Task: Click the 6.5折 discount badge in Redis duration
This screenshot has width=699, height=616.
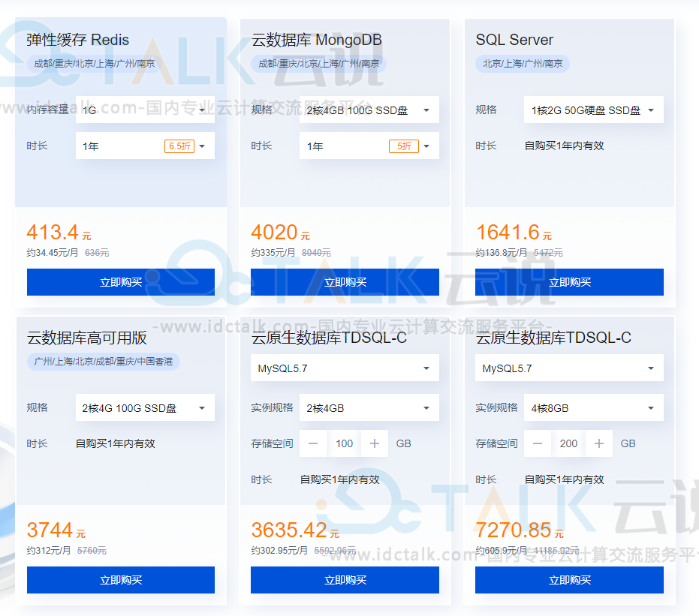Action: (x=179, y=146)
